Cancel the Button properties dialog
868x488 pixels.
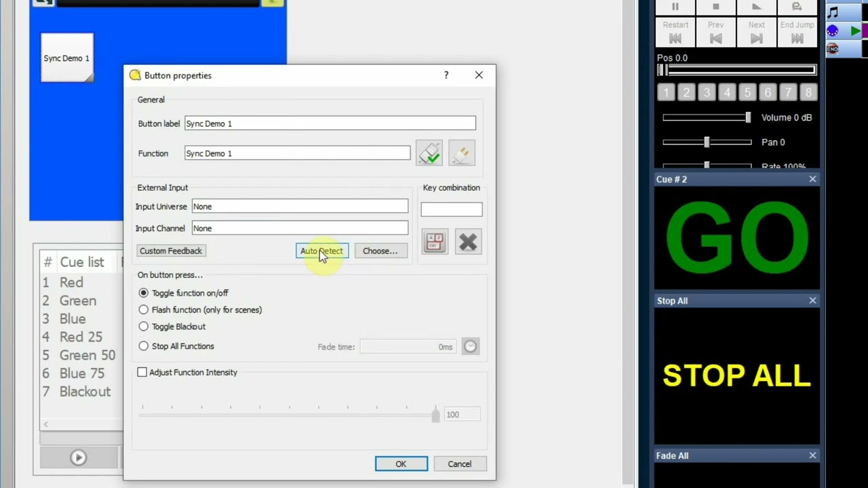[460, 464]
